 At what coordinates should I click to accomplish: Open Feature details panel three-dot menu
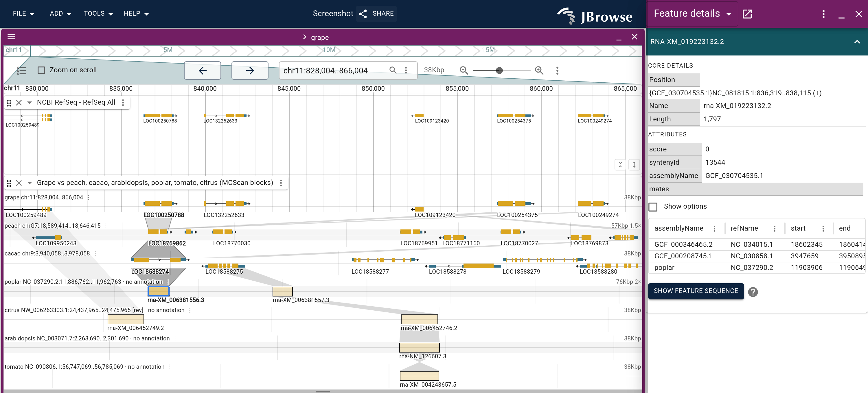coord(823,14)
